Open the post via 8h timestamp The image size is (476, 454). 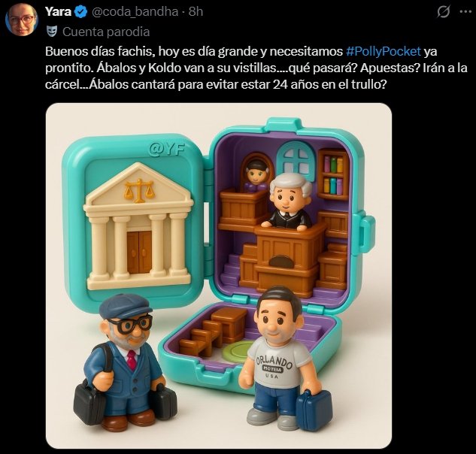point(196,12)
